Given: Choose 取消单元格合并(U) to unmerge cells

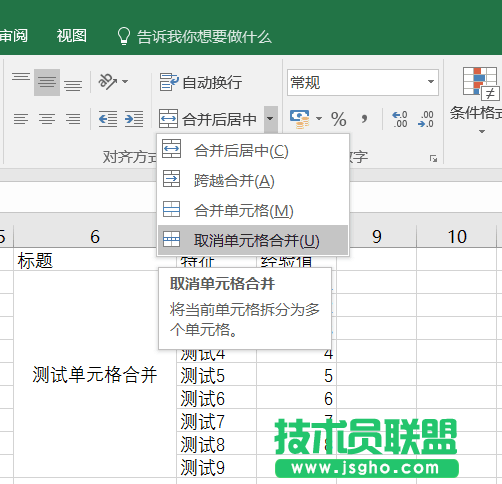Looking at the screenshot, I should tap(253, 240).
